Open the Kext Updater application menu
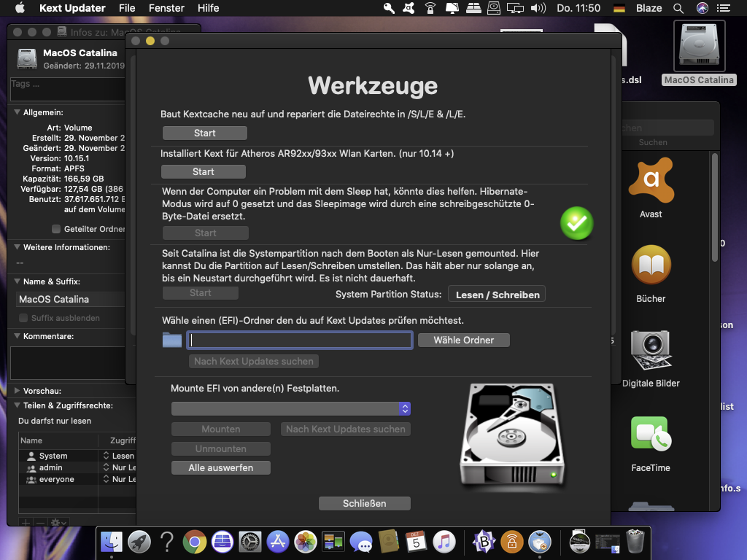The image size is (747, 560). tap(72, 8)
